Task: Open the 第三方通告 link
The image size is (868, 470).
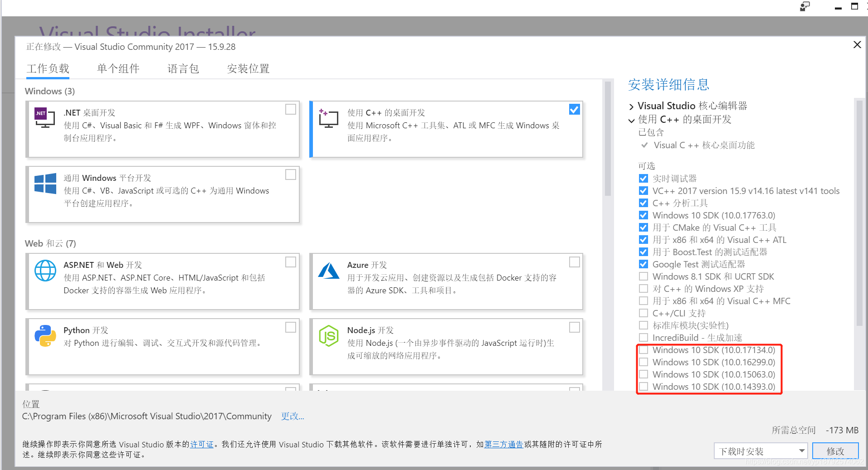Action: [504, 444]
